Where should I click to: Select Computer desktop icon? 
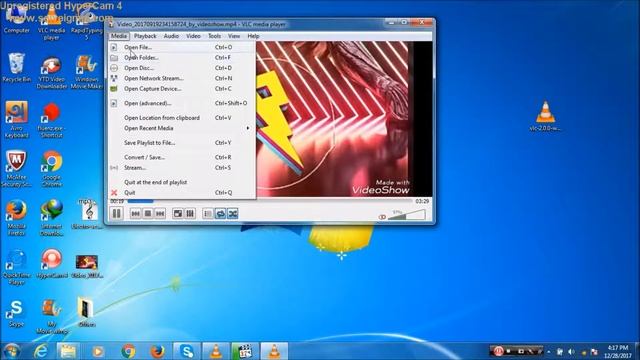(x=16, y=19)
